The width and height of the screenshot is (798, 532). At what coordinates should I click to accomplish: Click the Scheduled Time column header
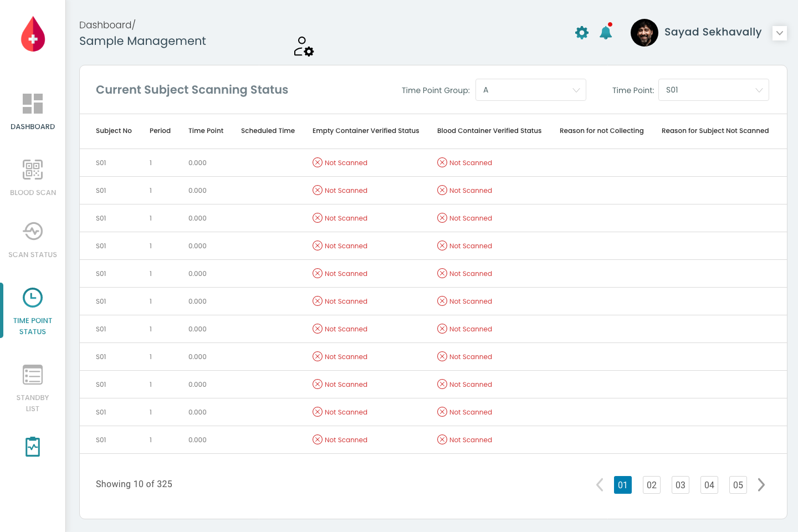(268, 131)
